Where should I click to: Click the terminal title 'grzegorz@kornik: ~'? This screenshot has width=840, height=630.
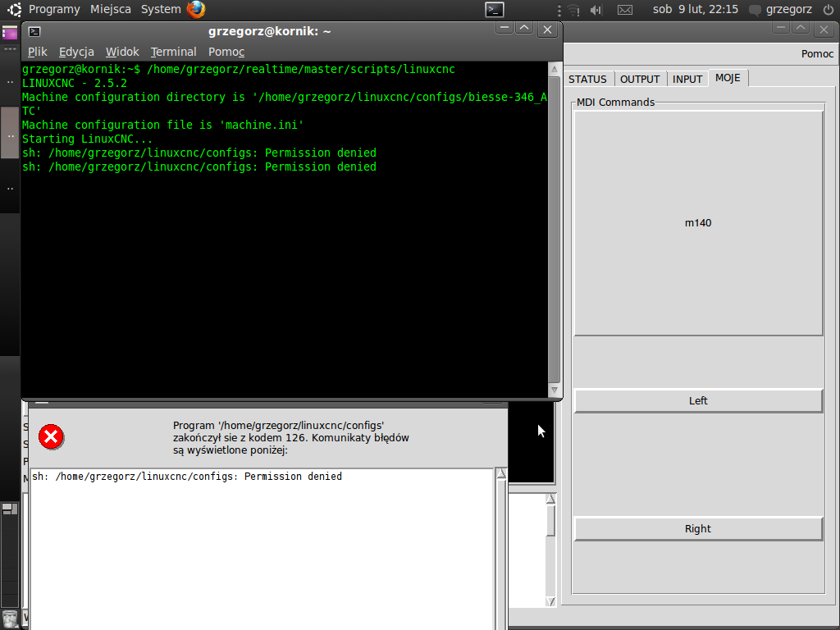269,31
